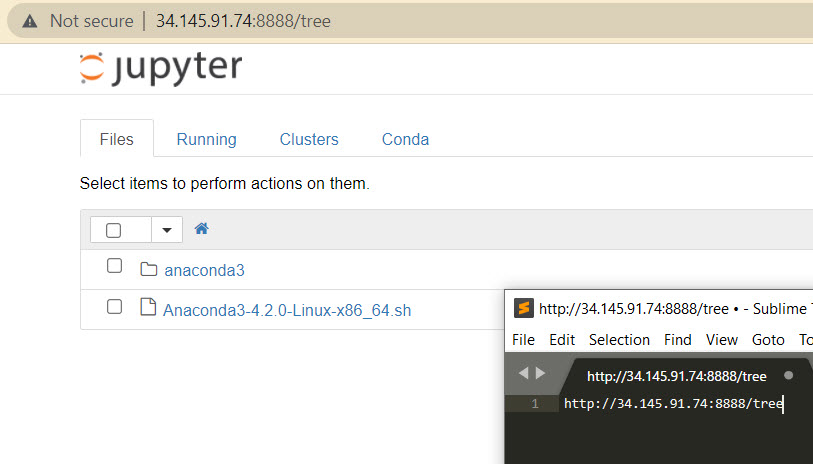Open the View menu in Sublime Text
This screenshot has width=813, height=464.
point(722,340)
